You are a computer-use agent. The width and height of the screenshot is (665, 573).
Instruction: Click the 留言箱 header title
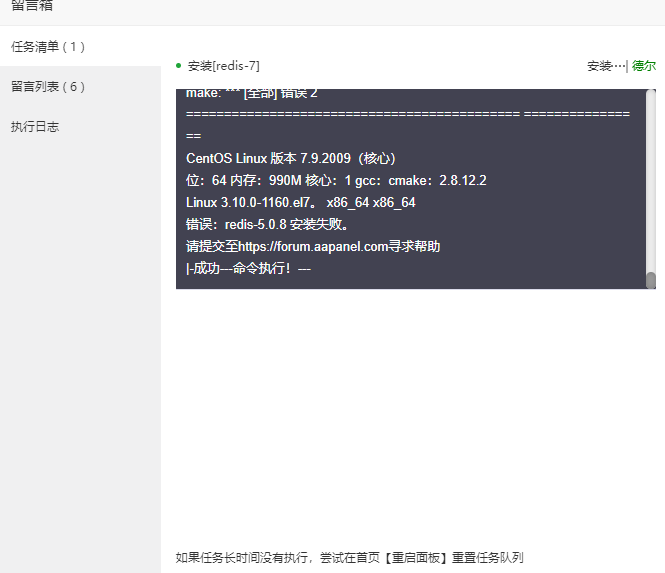click(32, 6)
